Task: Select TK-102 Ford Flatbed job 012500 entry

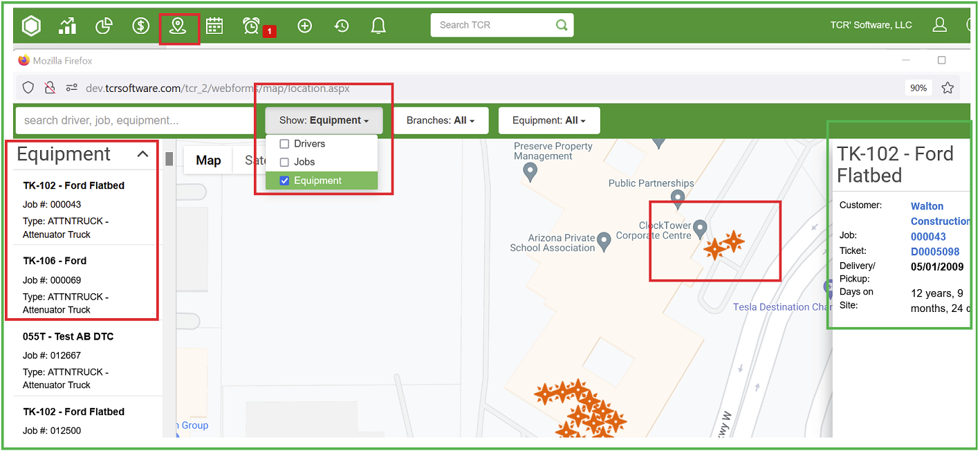Action: coord(88,417)
